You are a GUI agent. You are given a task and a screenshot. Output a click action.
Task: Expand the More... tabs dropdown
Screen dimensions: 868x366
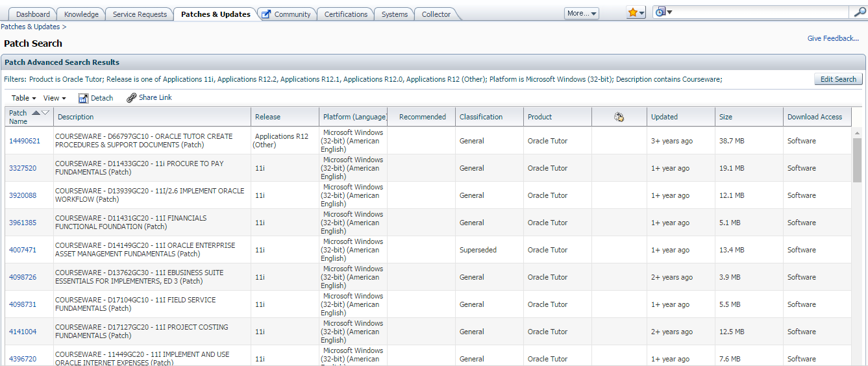point(582,13)
